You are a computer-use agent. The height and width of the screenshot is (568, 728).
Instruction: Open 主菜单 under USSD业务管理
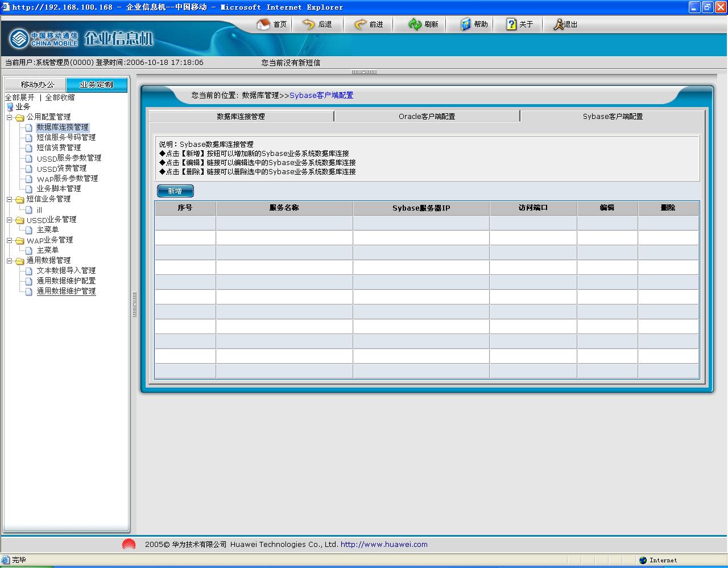click(x=48, y=230)
